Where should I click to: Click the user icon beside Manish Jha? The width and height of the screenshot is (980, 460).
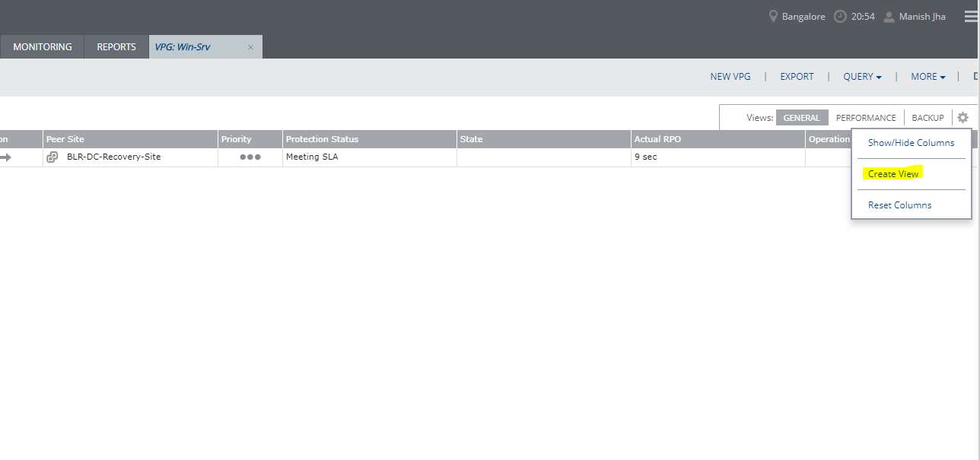click(x=889, y=17)
